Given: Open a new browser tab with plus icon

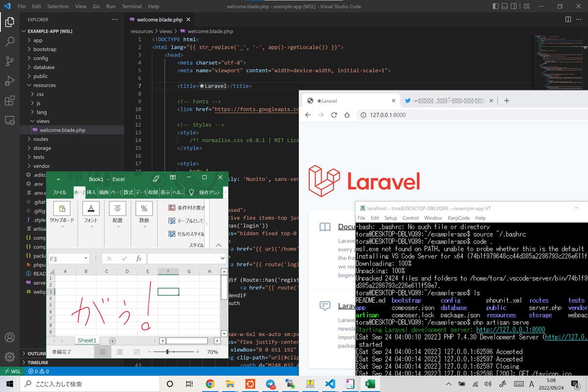Looking at the screenshot, I should (x=507, y=100).
